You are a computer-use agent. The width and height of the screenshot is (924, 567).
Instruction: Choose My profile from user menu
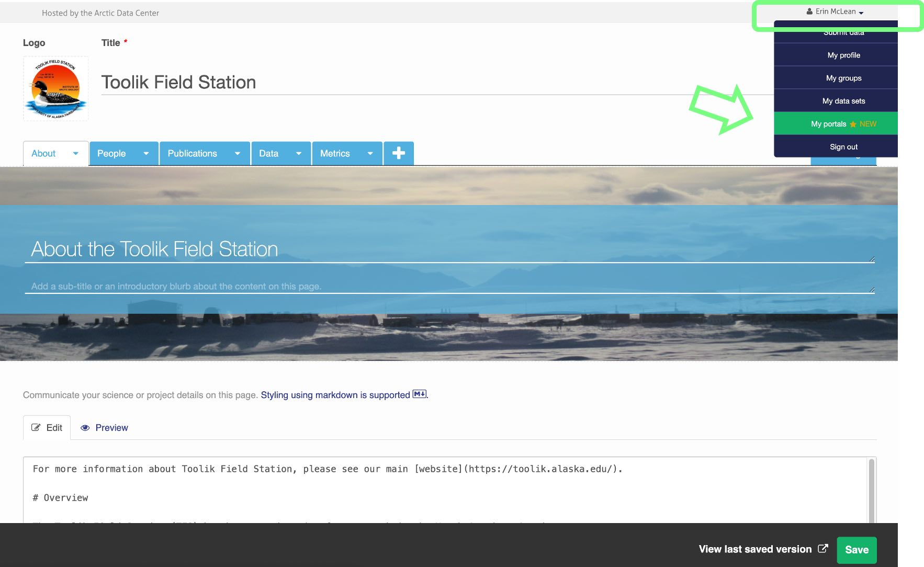pos(836,55)
